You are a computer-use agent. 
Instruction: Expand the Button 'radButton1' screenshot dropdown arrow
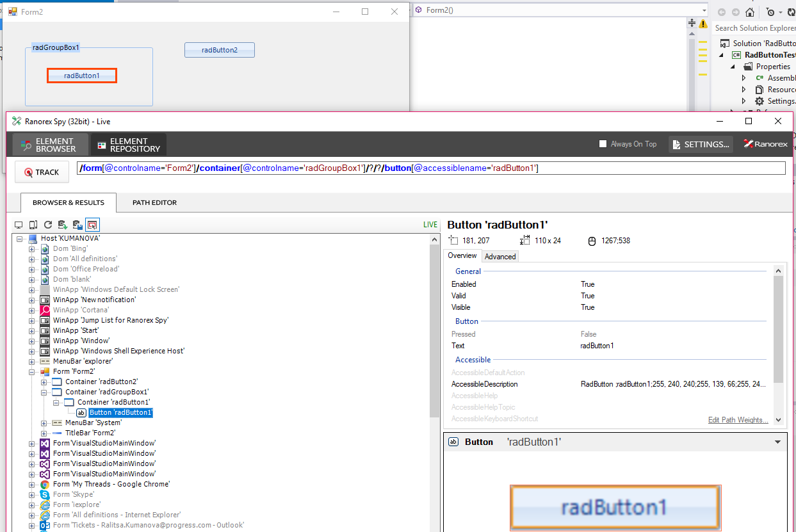(x=778, y=442)
